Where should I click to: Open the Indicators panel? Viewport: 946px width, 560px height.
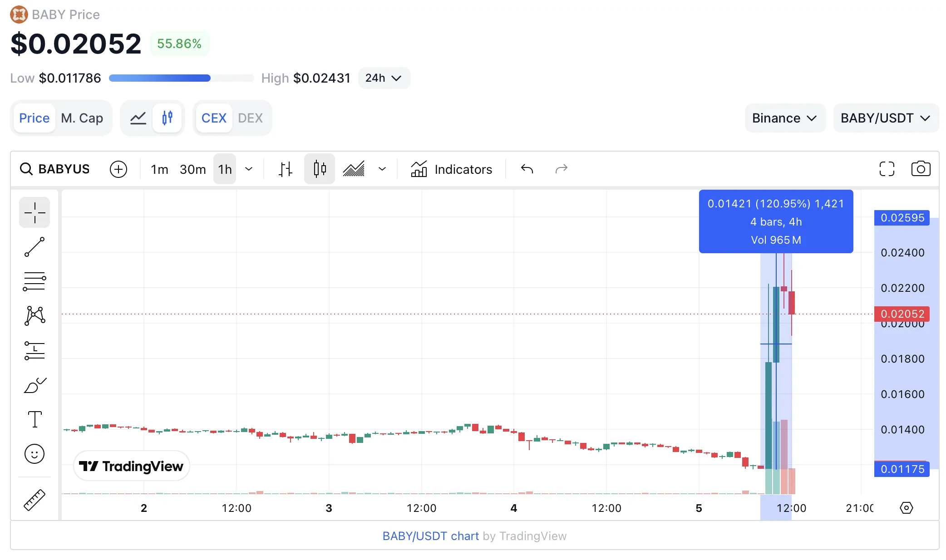point(451,169)
